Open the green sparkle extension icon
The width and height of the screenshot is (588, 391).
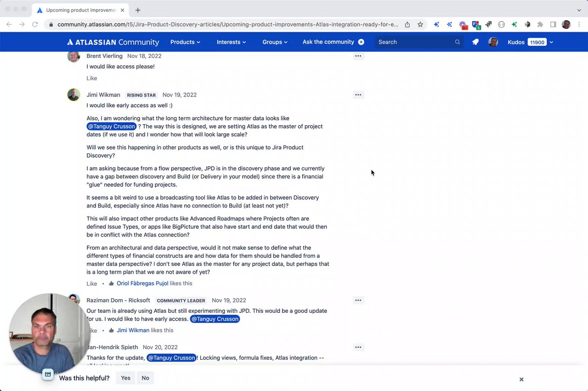[514, 24]
